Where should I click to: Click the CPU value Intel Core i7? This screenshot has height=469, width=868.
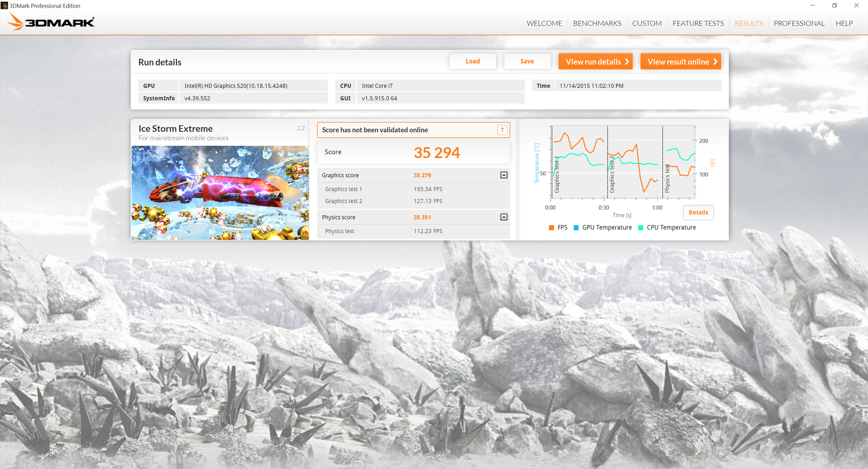tap(377, 86)
